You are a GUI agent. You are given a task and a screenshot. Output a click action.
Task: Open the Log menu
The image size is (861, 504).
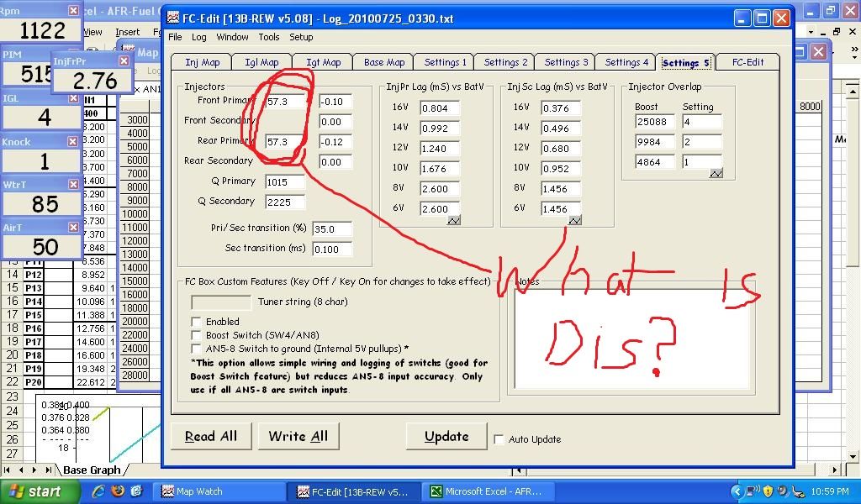pos(198,37)
